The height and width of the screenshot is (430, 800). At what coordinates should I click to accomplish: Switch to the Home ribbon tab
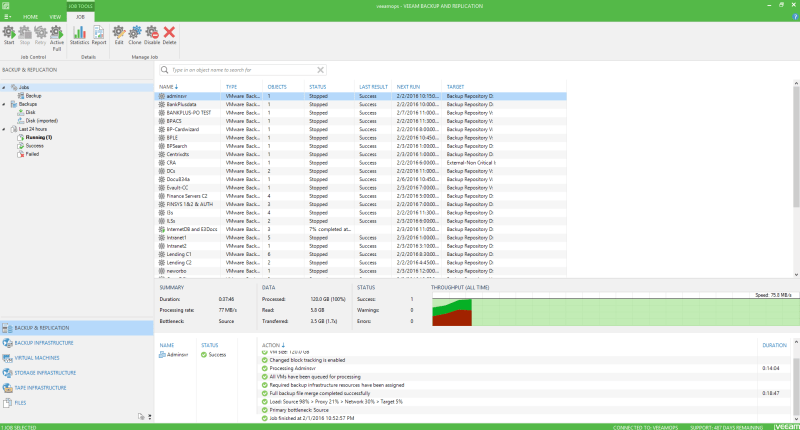click(30, 17)
